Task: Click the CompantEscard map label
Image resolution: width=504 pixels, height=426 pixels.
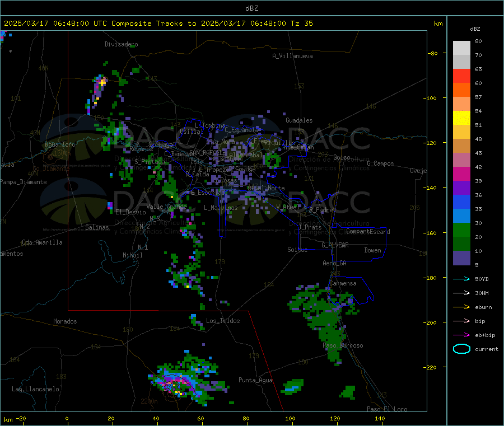Action: point(368,231)
